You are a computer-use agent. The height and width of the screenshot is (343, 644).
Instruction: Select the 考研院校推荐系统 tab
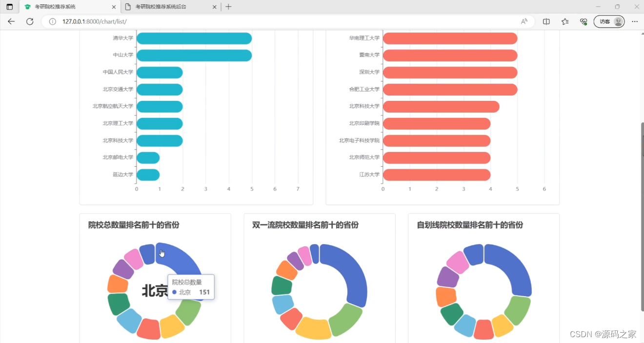(70, 7)
